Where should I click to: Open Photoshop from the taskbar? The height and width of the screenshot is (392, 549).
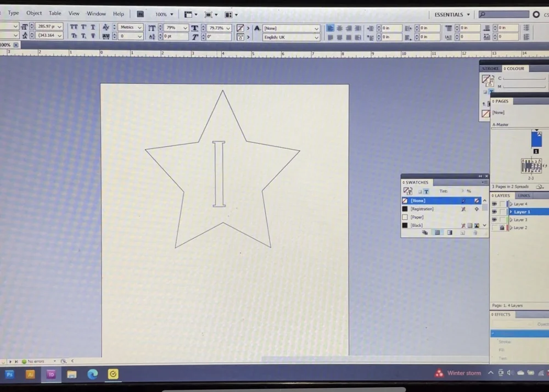10,374
